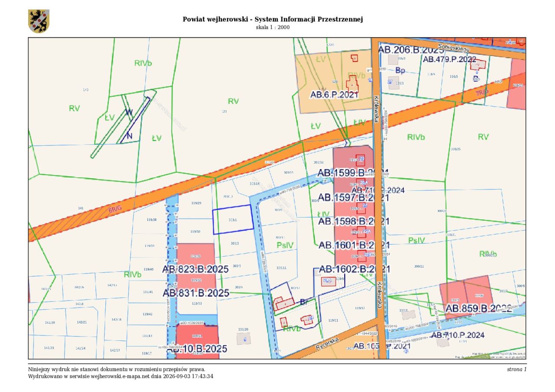The image size is (555, 392).
Task: Click parcel number '140'
Action: click(86, 89)
